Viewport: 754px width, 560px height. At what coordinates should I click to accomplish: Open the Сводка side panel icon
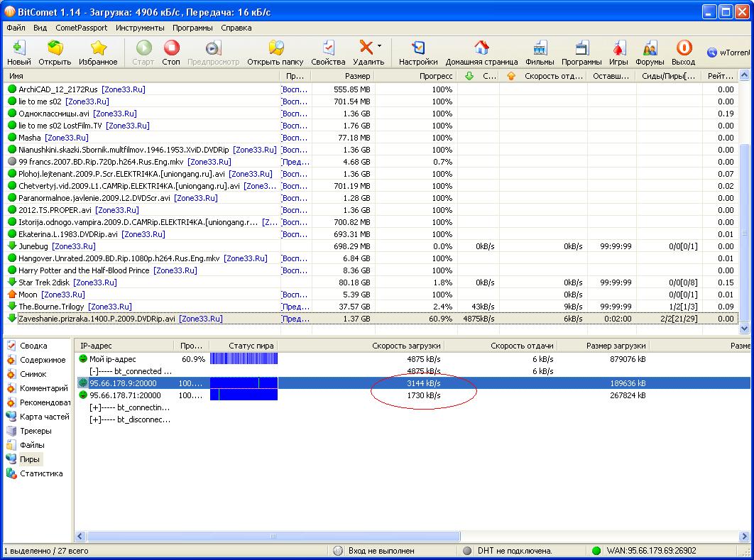[x=11, y=346]
